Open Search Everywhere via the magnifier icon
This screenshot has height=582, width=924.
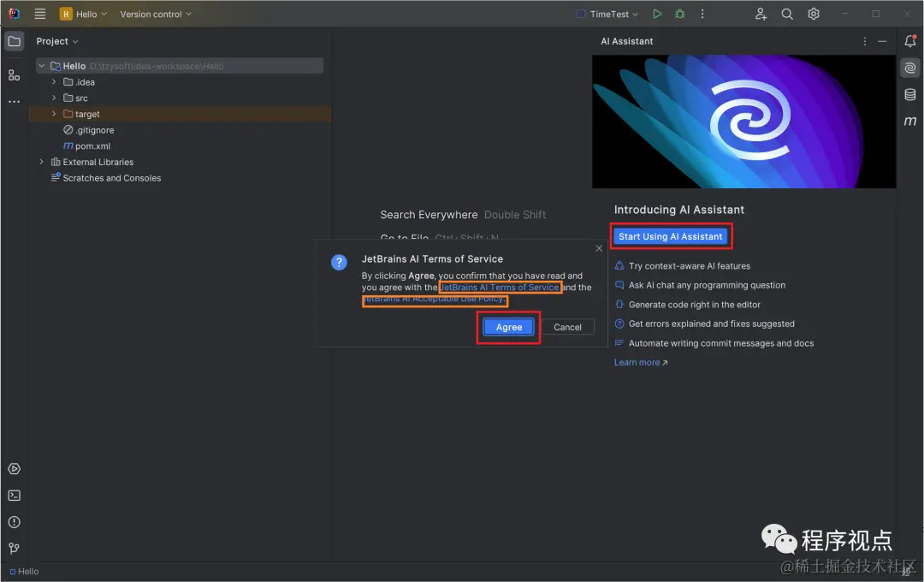click(x=787, y=14)
